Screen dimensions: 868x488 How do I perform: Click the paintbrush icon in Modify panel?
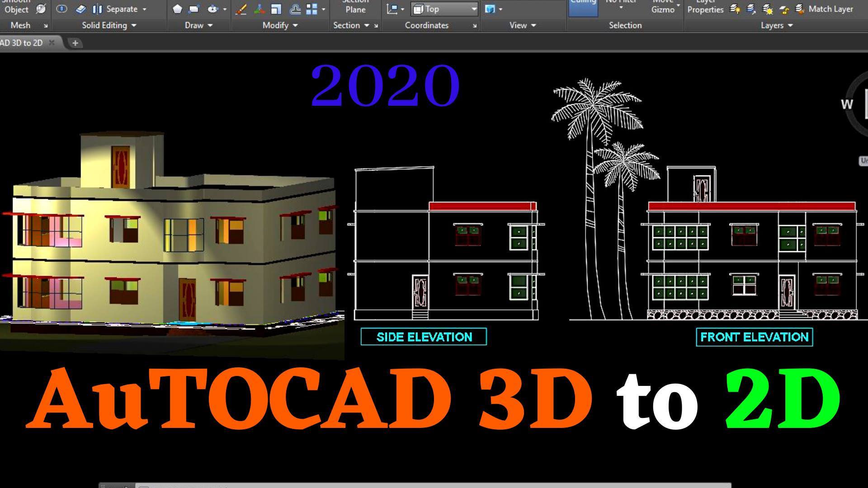click(x=241, y=9)
